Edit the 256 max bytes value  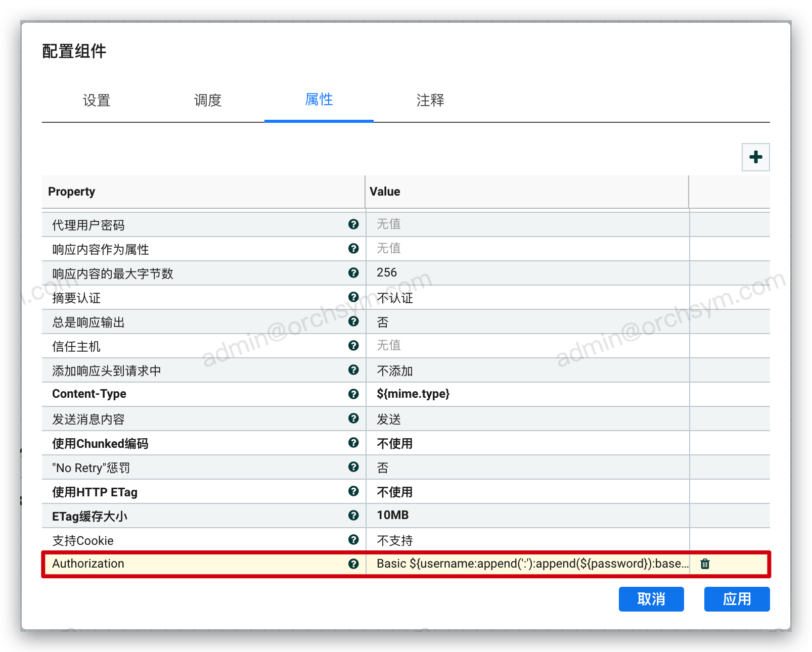click(x=527, y=273)
